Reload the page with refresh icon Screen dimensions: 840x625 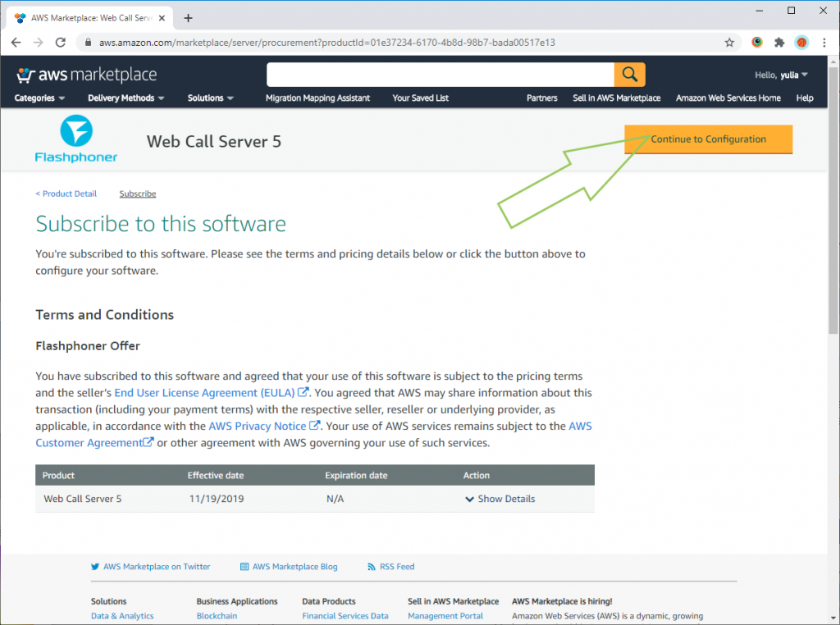[x=61, y=43]
